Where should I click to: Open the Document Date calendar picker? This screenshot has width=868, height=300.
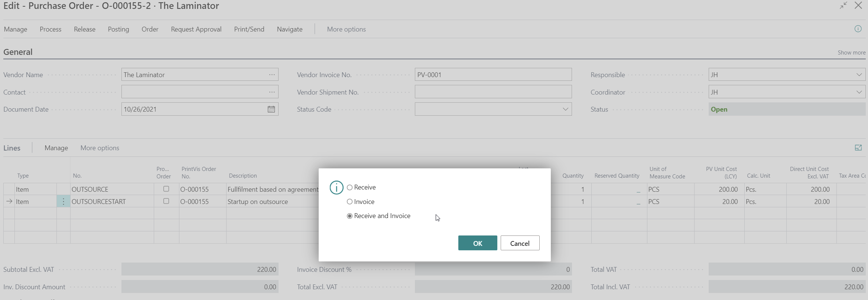(x=271, y=109)
